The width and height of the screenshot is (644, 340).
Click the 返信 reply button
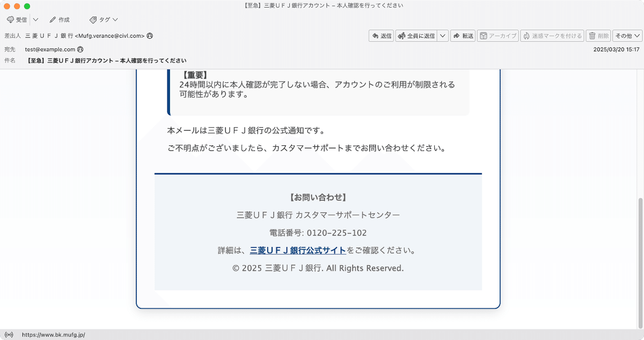[382, 36]
